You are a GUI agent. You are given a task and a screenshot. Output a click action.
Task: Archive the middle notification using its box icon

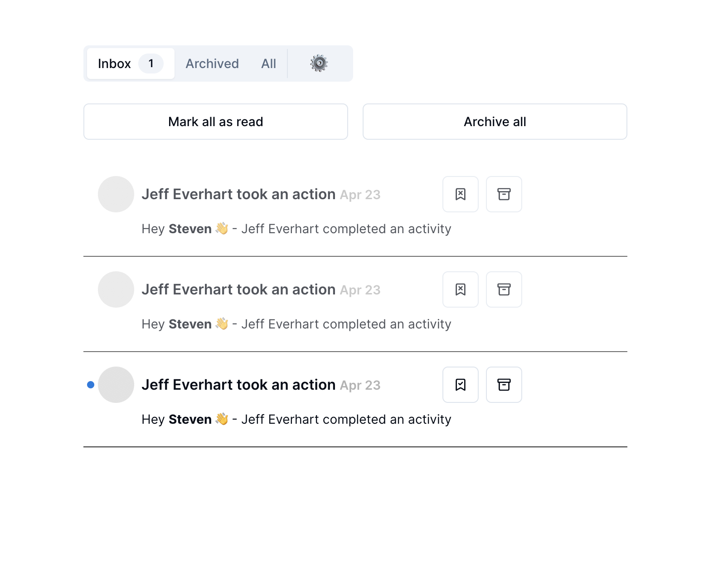[504, 289]
